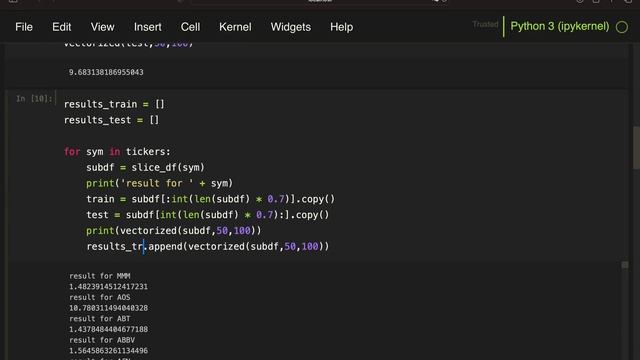Click output value 1.5645863261134496
Viewport: 640px width, 360px height.
(x=109, y=350)
